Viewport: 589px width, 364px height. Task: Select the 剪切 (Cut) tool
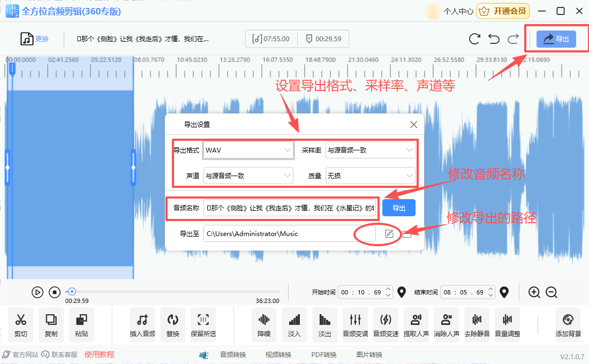(20, 324)
